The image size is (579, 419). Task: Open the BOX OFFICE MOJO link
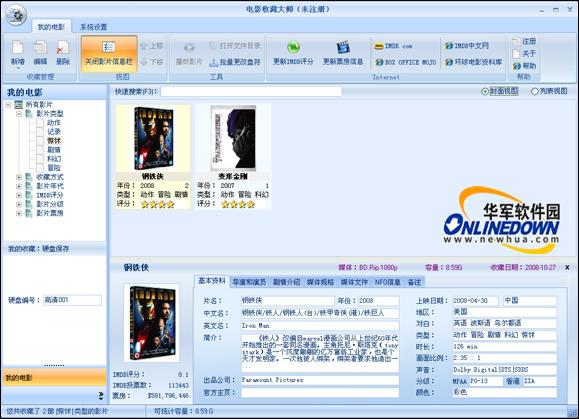tap(405, 62)
